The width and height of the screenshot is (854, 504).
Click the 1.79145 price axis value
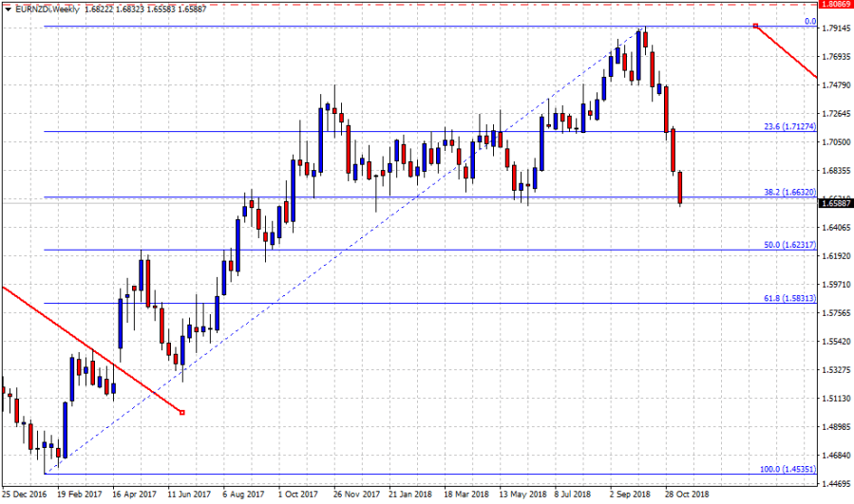(x=836, y=28)
